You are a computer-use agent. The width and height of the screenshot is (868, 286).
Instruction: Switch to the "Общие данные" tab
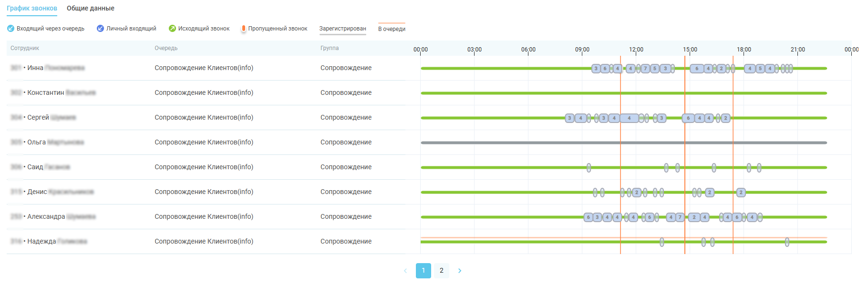pyautogui.click(x=91, y=9)
